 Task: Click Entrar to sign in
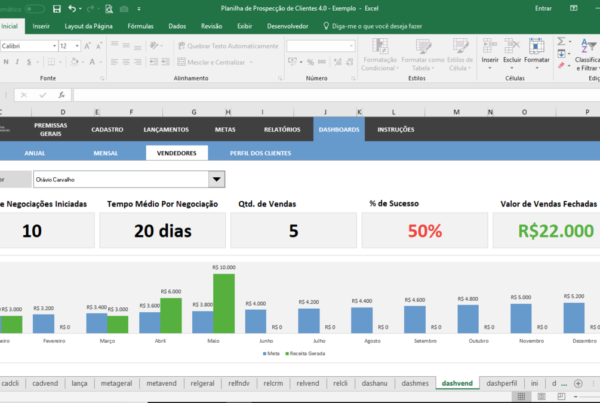tap(543, 8)
